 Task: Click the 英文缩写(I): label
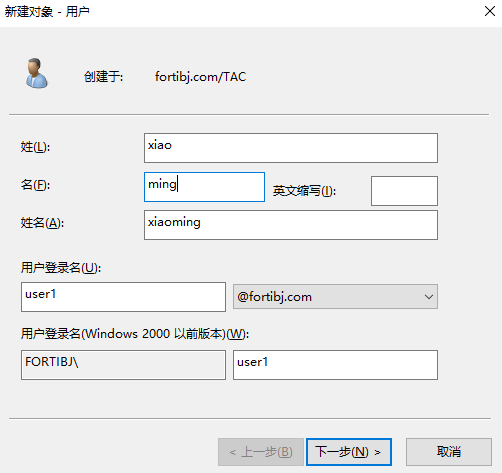304,191
